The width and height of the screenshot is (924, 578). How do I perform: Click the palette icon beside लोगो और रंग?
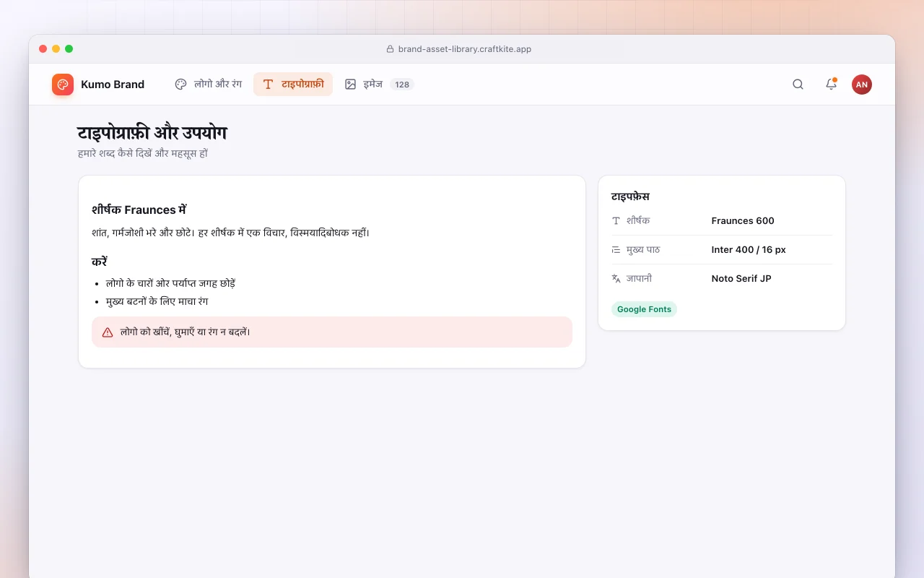[x=180, y=85]
